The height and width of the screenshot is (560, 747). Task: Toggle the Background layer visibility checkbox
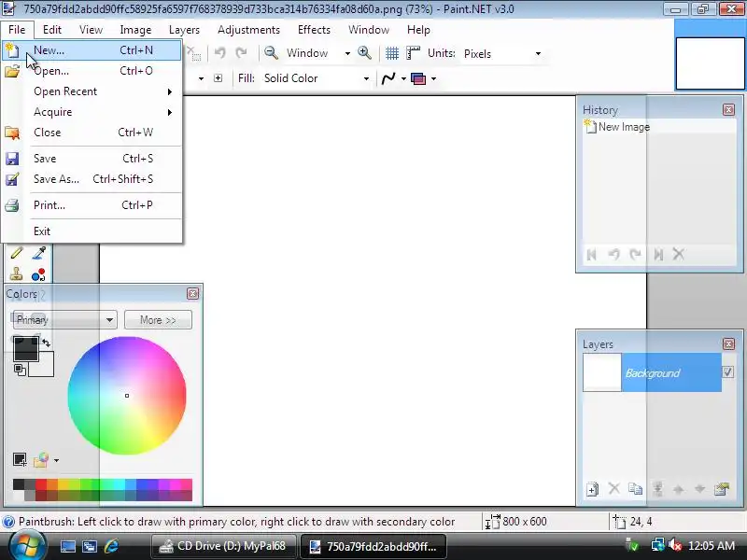728,371
